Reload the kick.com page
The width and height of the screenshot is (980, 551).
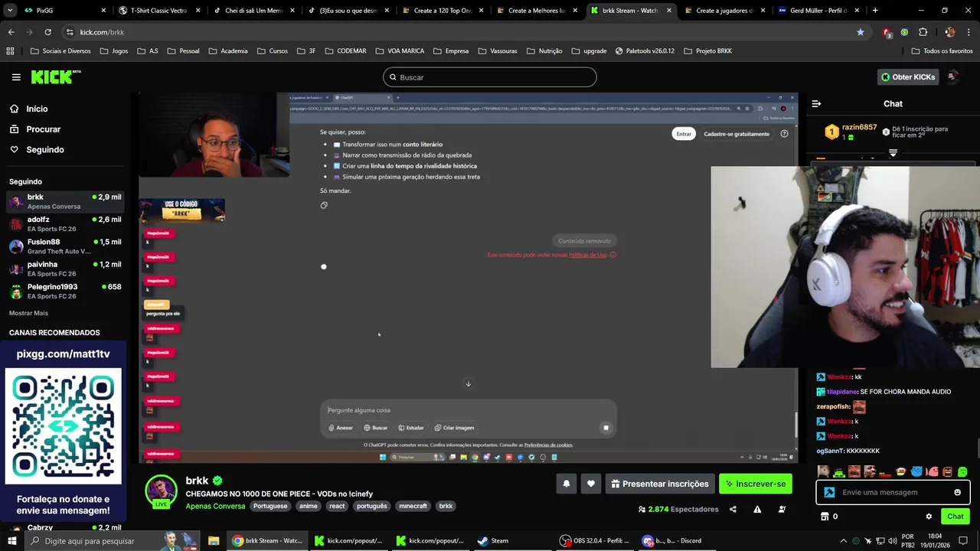pos(47,32)
